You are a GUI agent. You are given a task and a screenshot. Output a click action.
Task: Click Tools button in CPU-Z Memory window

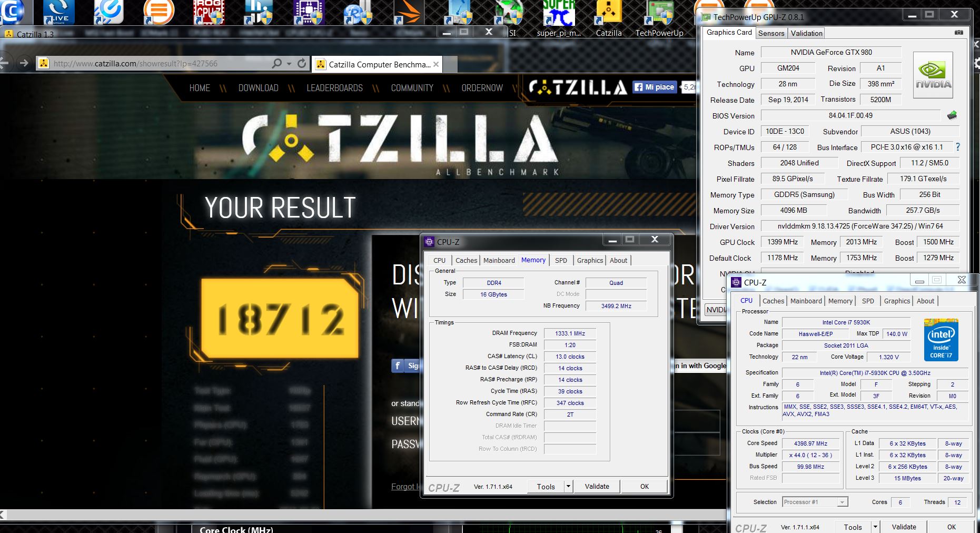546,486
